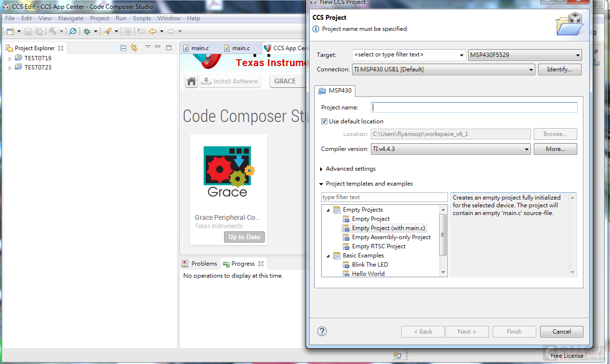
Task: Expand the Advanced settings section
Action: 322,169
